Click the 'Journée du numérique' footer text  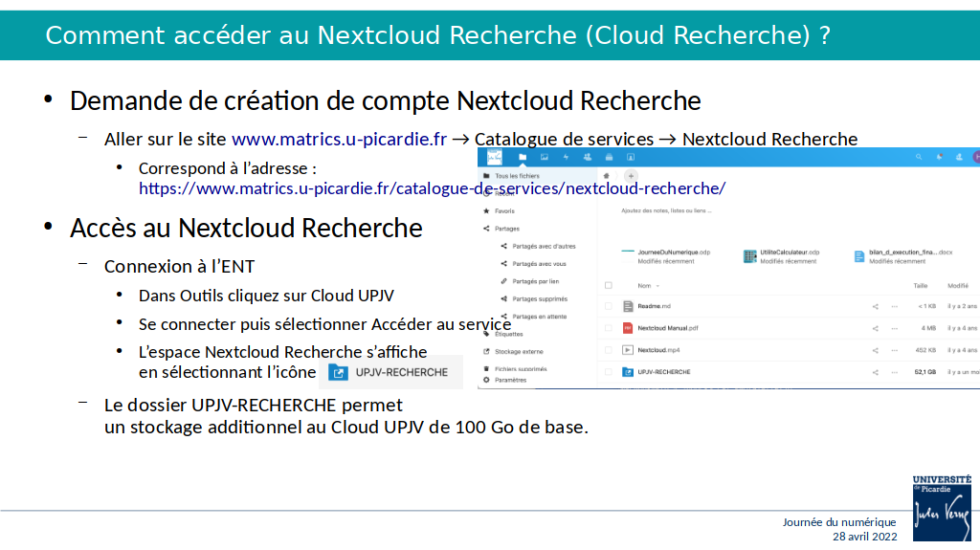click(x=839, y=522)
